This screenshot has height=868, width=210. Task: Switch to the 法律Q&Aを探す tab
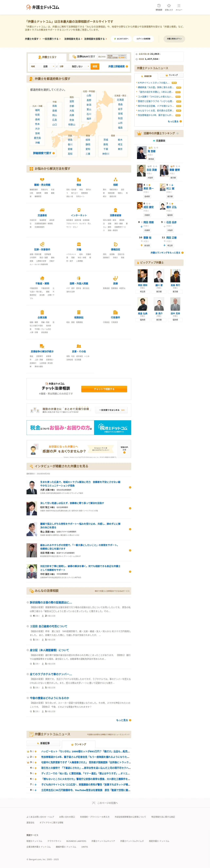[100, 57]
